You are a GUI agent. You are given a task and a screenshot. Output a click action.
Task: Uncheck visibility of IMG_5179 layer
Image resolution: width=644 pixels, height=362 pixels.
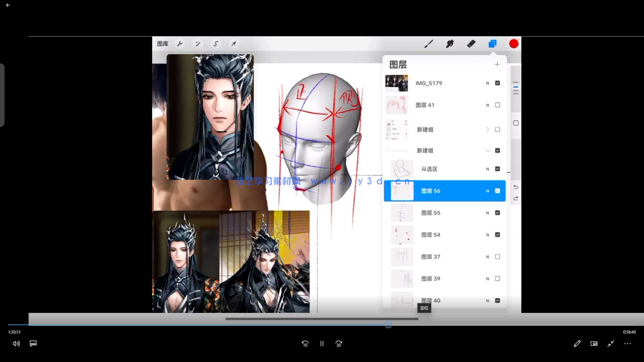497,83
